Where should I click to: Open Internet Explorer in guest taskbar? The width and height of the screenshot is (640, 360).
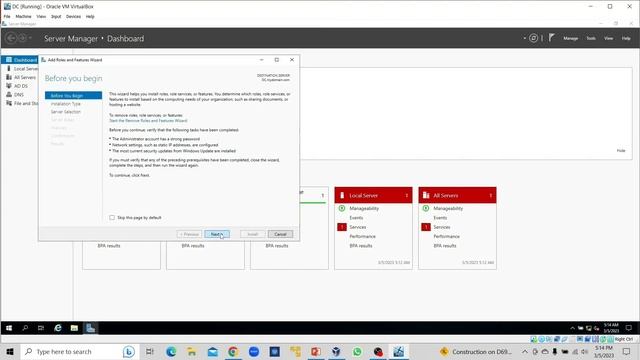pyautogui.click(x=58, y=328)
